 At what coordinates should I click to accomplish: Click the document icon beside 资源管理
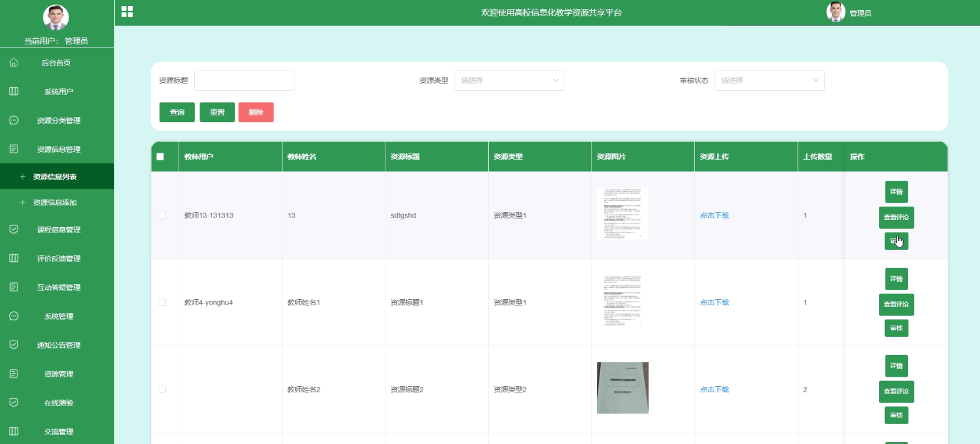coord(14,374)
